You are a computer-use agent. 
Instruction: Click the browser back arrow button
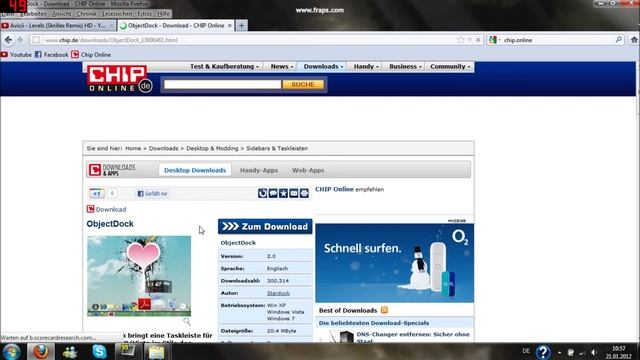click(x=8, y=40)
